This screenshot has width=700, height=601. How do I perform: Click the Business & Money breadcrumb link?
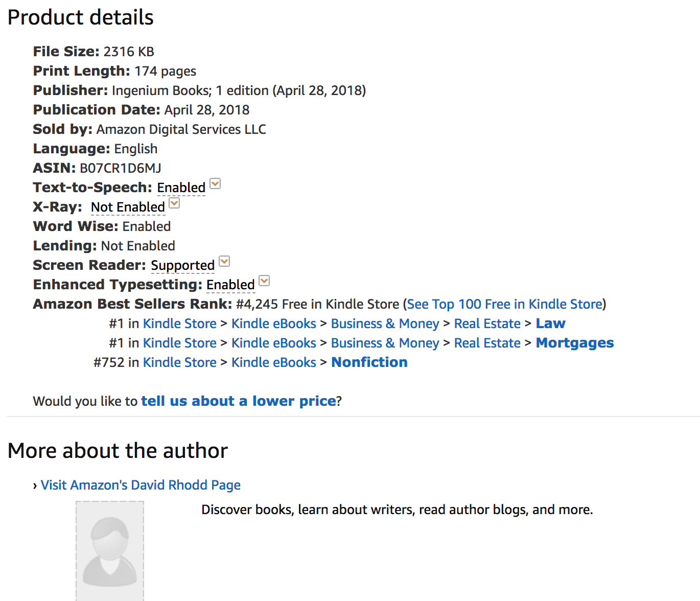(x=385, y=323)
